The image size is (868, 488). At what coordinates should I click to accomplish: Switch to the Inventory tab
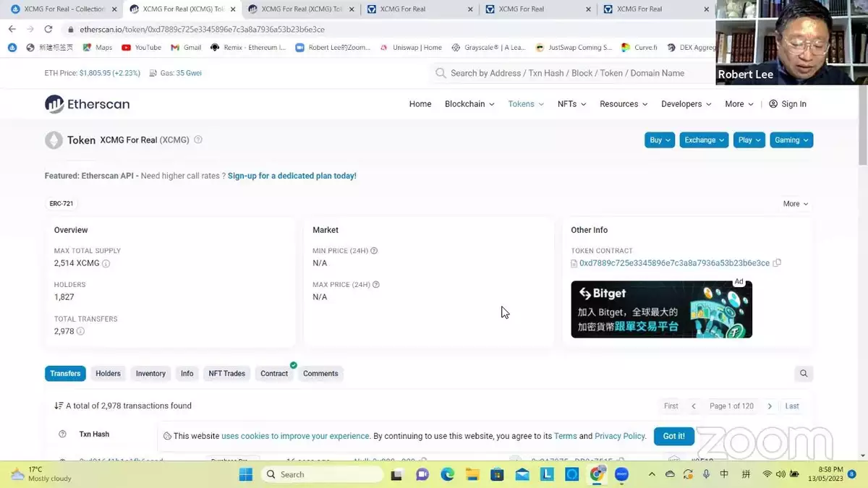(150, 374)
